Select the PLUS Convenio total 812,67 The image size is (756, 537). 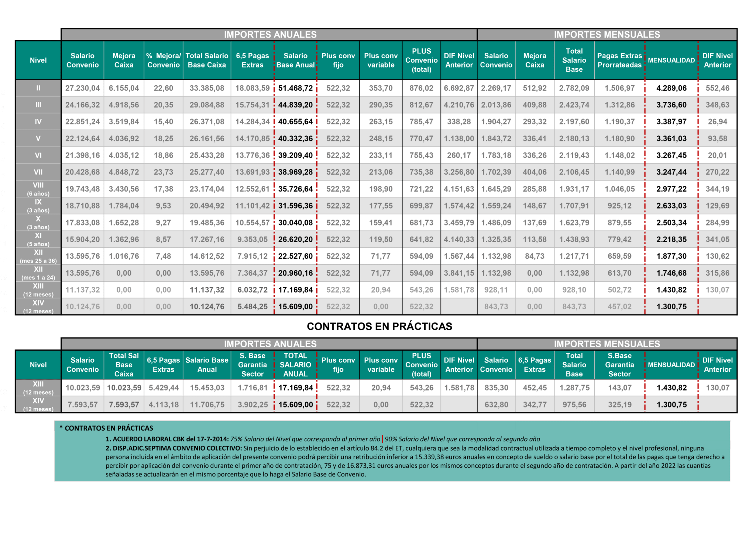[x=421, y=105]
